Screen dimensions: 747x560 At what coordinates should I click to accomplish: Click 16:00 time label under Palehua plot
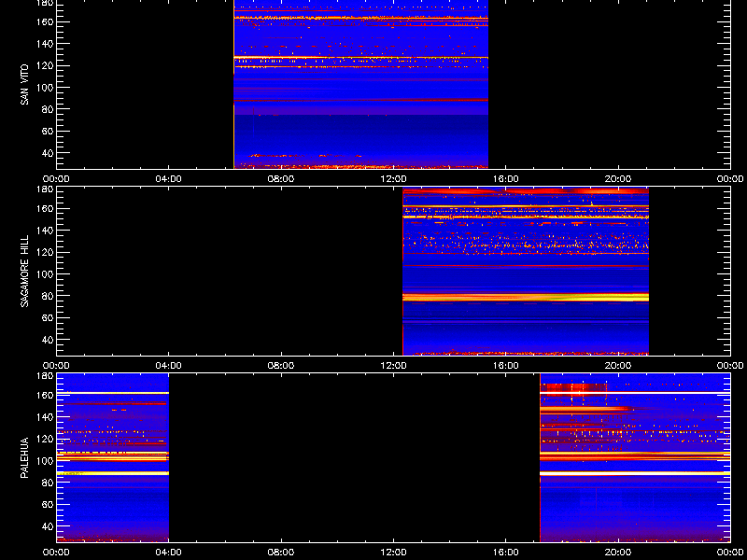coord(506,553)
